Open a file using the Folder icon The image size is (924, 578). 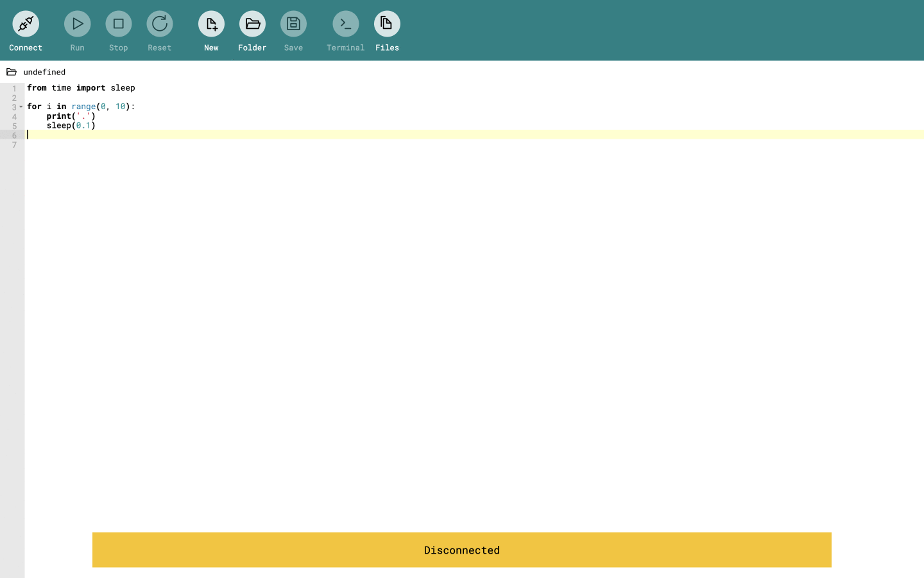coord(252,23)
